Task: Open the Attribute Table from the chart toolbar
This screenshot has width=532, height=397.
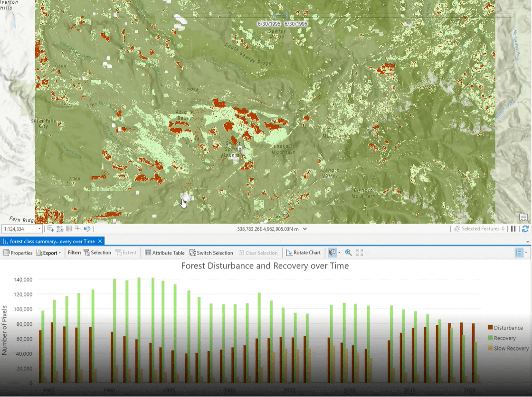Action: pyautogui.click(x=164, y=253)
